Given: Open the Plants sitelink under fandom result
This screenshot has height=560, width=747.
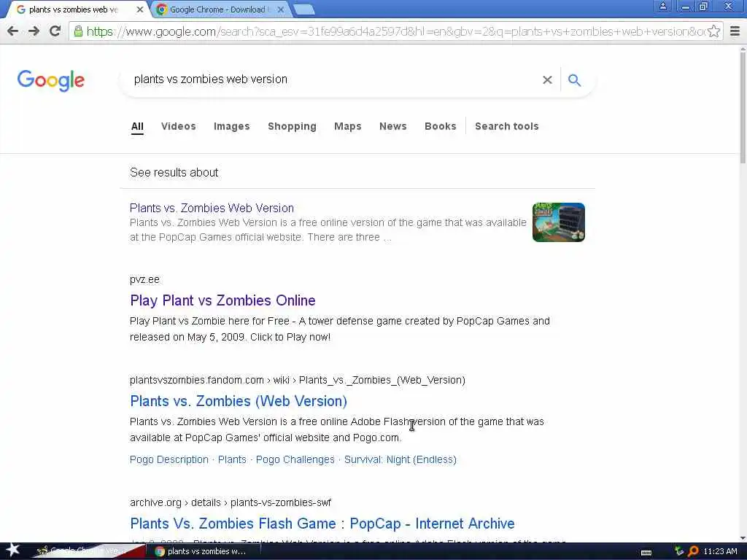Looking at the screenshot, I should click(232, 459).
